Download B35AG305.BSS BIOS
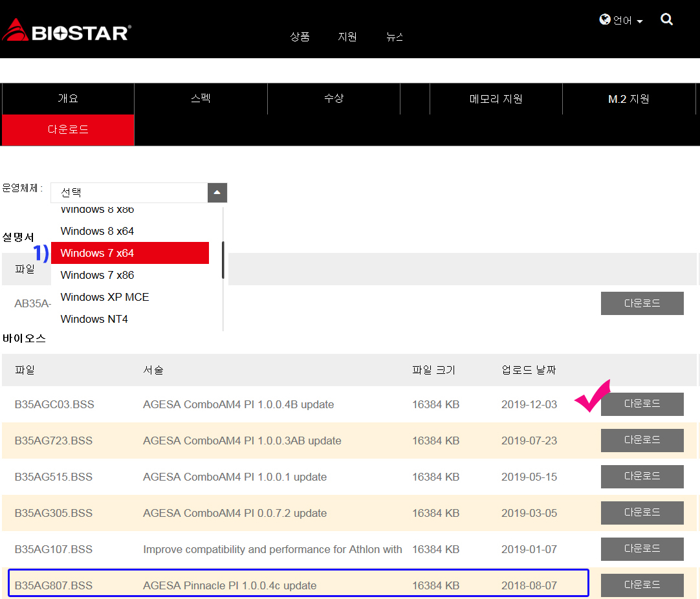 (642, 512)
